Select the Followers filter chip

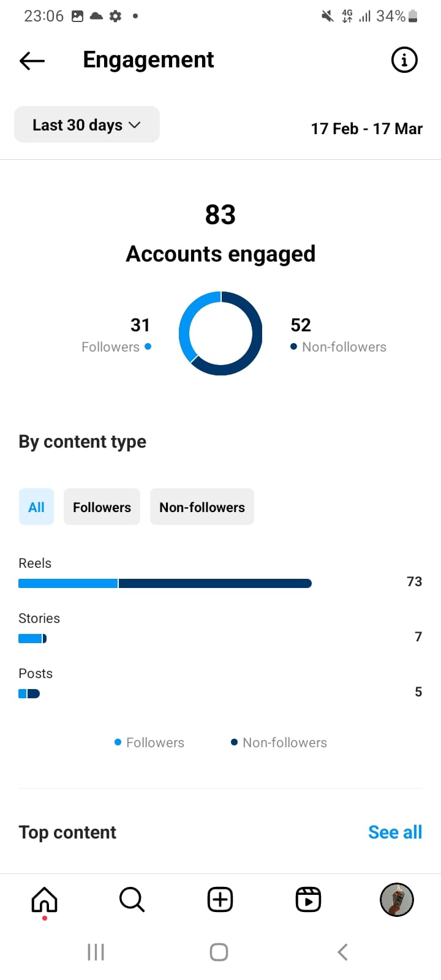[x=102, y=507]
